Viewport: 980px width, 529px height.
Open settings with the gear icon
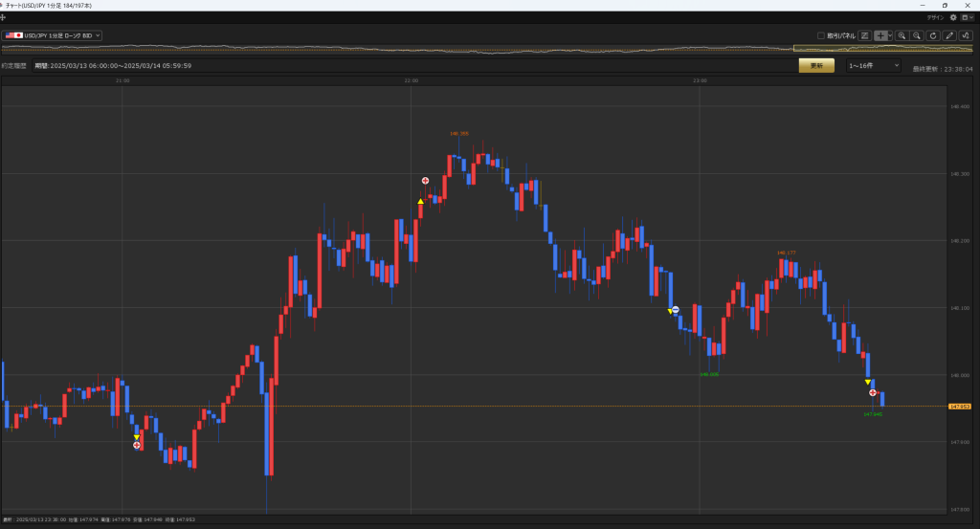point(953,17)
